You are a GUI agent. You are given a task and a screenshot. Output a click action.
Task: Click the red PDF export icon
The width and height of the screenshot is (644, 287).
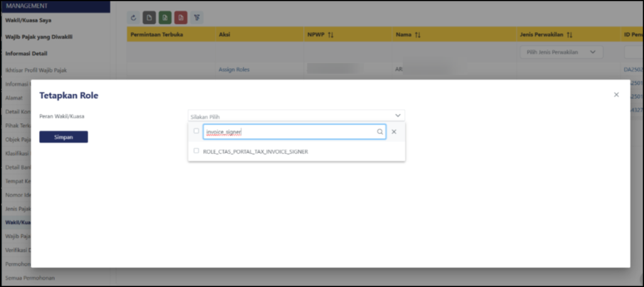(180, 19)
